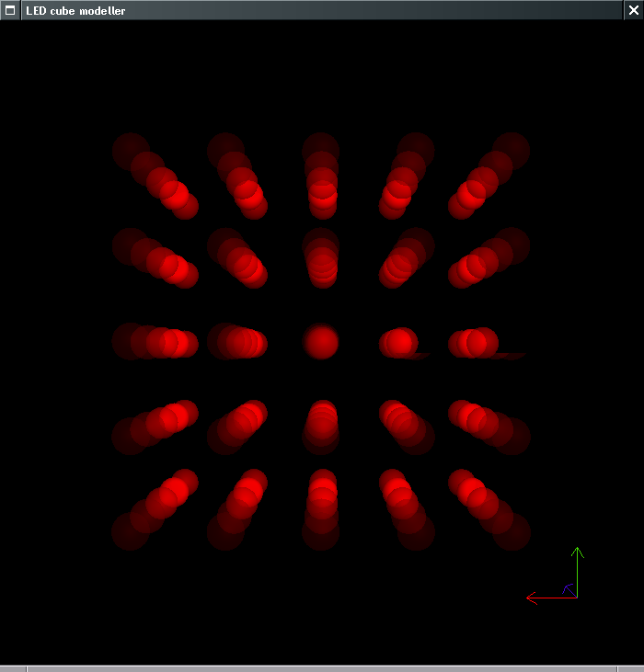Open the window menu icon in title bar
The image size is (644, 672).
10,10
